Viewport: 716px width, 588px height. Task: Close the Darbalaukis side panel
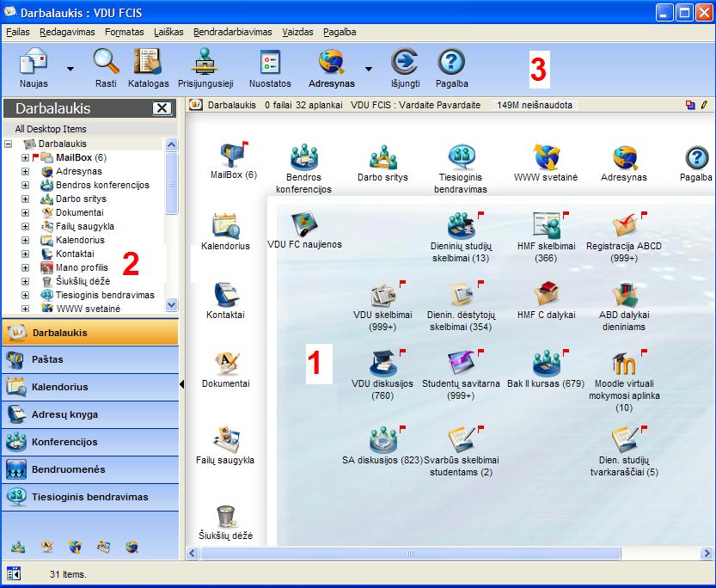pos(162,108)
